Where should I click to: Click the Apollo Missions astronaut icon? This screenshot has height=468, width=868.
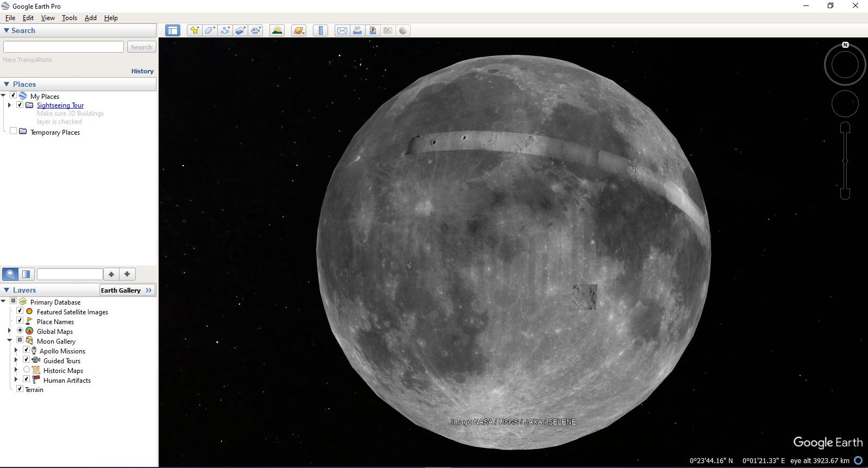34,351
